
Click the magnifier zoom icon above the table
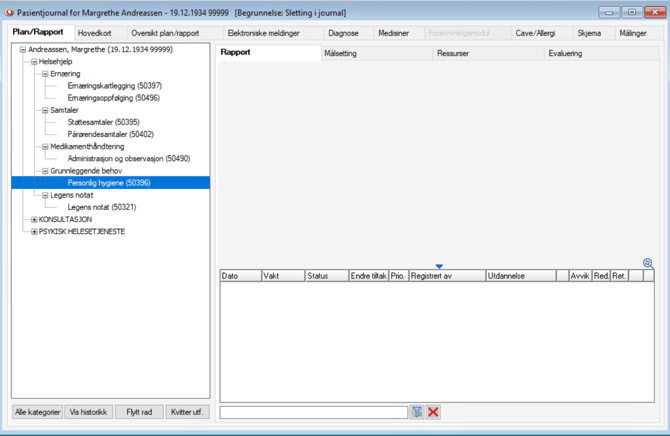[648, 263]
